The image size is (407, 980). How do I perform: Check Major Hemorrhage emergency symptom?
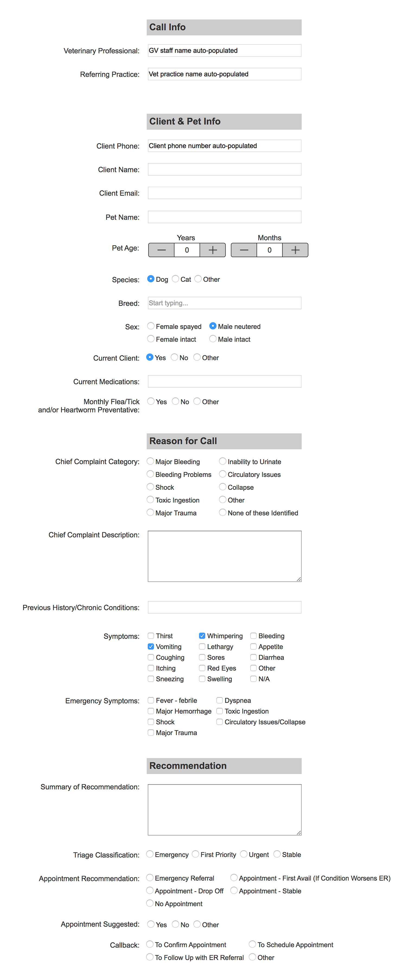(x=151, y=711)
